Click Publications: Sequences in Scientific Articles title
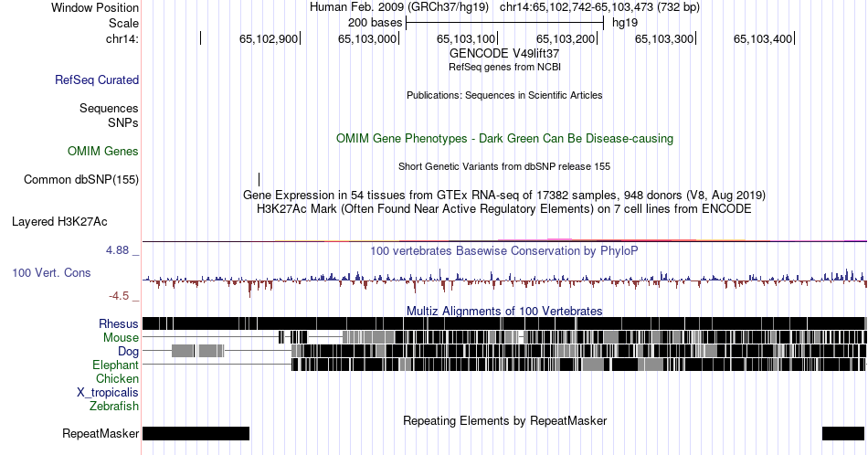868x455 pixels. tap(504, 95)
